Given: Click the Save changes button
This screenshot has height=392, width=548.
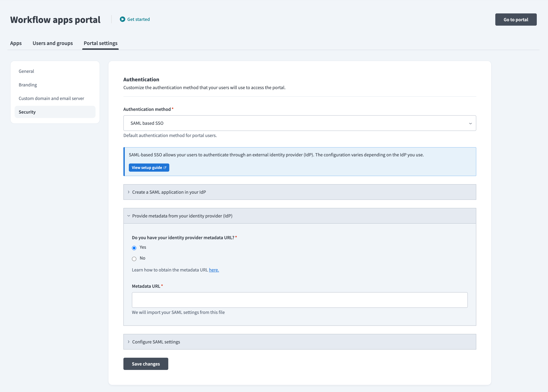Looking at the screenshot, I should click(x=146, y=364).
